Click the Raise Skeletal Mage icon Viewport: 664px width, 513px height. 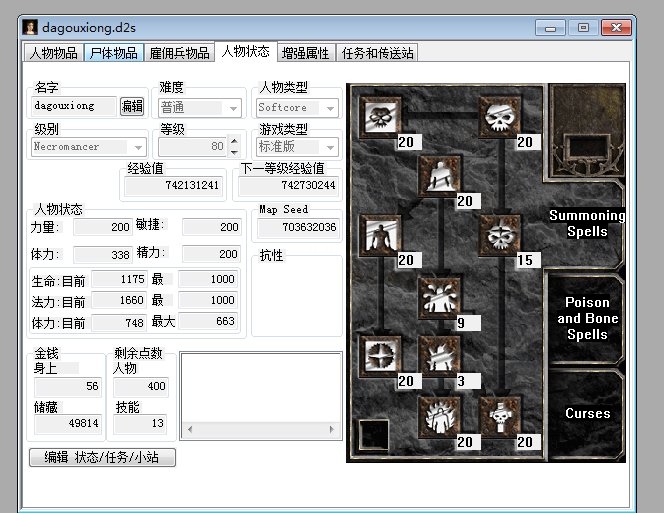500,235
